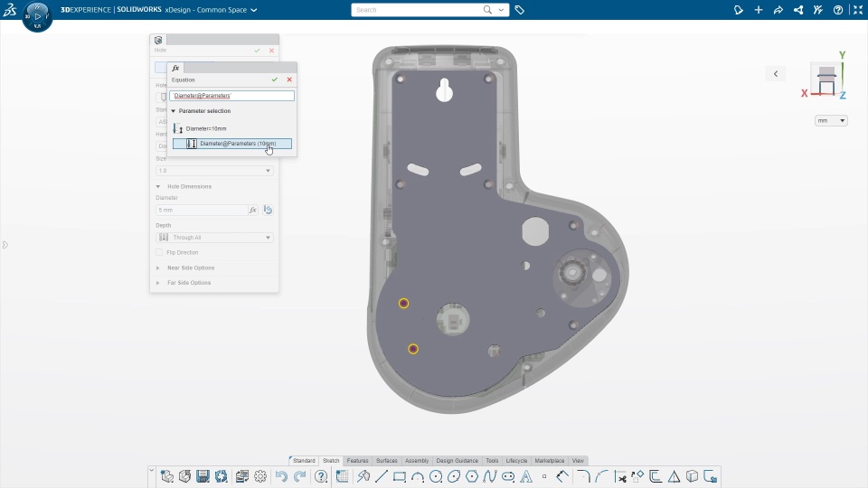Select the Ellipse sketch tool
868x488 pixels.
[x=454, y=476]
